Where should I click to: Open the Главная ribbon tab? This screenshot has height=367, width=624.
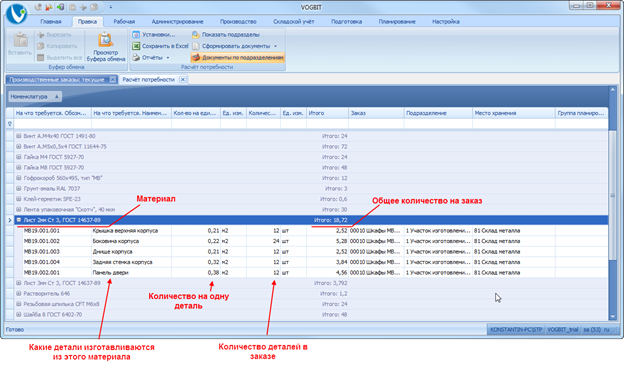pos(51,21)
